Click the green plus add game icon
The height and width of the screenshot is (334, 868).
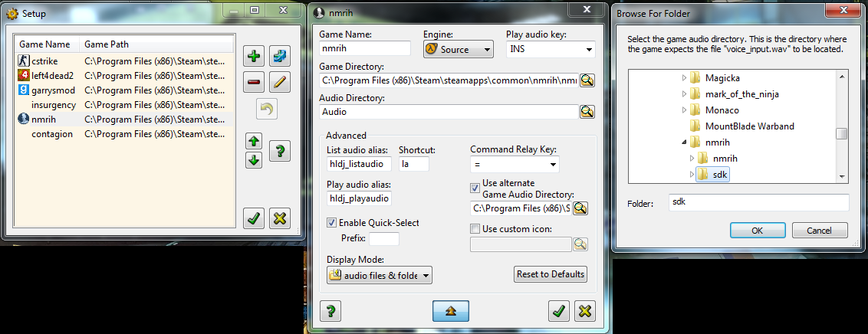(x=254, y=56)
